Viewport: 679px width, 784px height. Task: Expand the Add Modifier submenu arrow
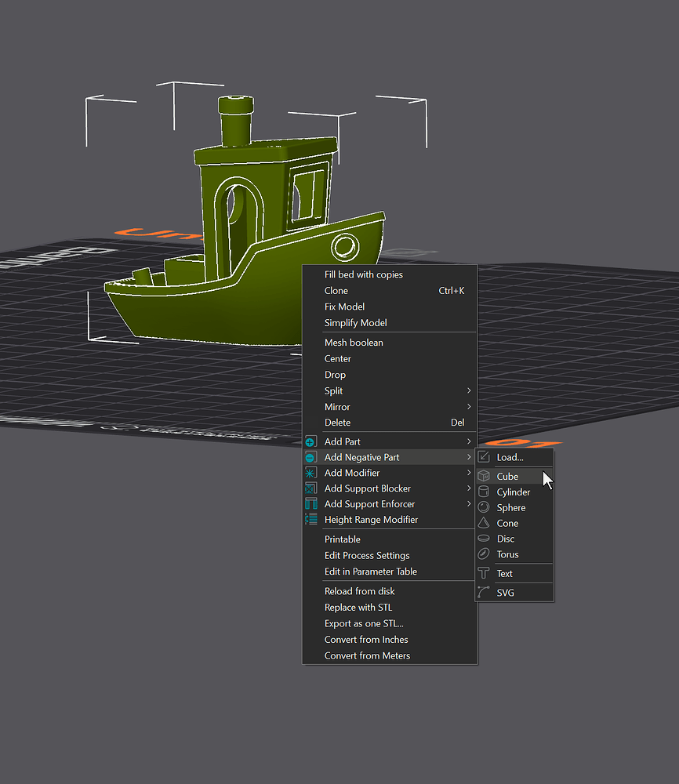point(469,473)
